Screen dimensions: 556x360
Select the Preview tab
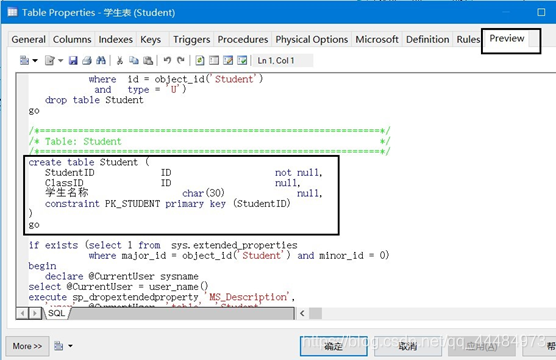coord(507,38)
